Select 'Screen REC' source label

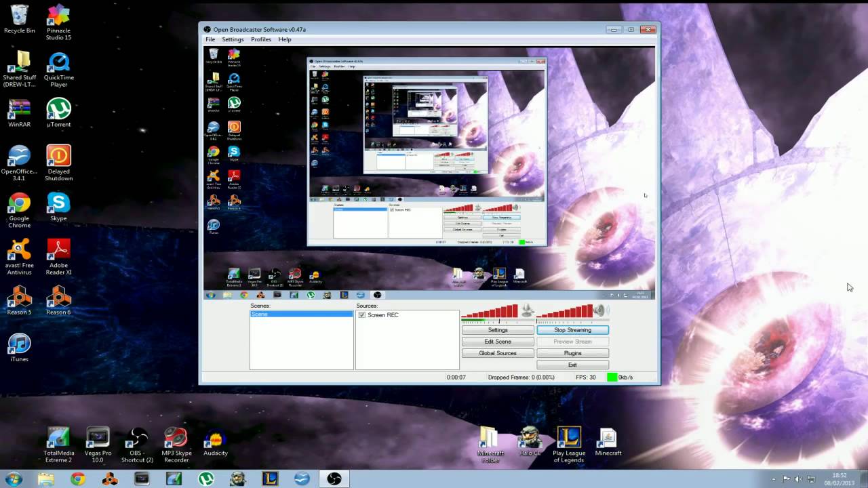click(x=382, y=315)
